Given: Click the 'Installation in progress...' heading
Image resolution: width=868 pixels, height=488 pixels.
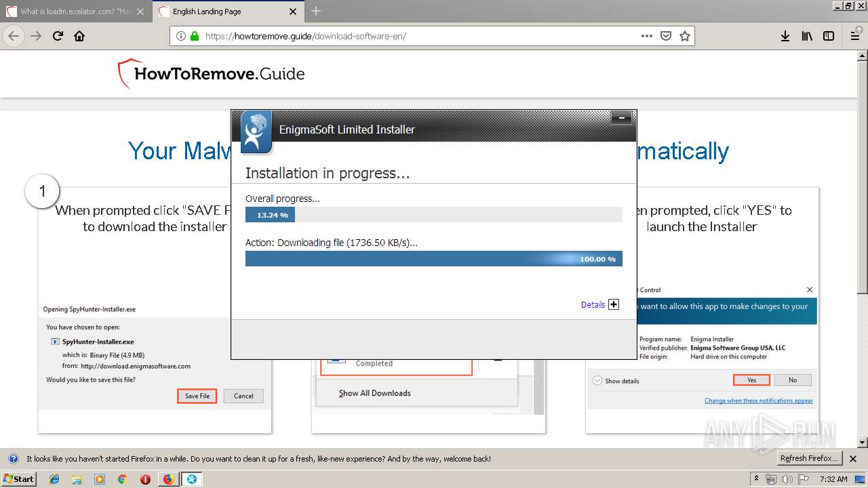Looking at the screenshot, I should tap(328, 173).
